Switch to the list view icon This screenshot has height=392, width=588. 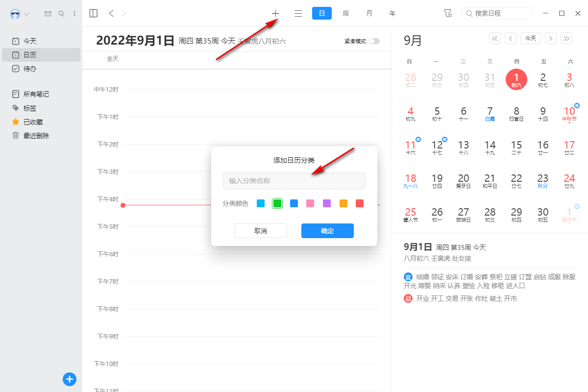tap(298, 13)
